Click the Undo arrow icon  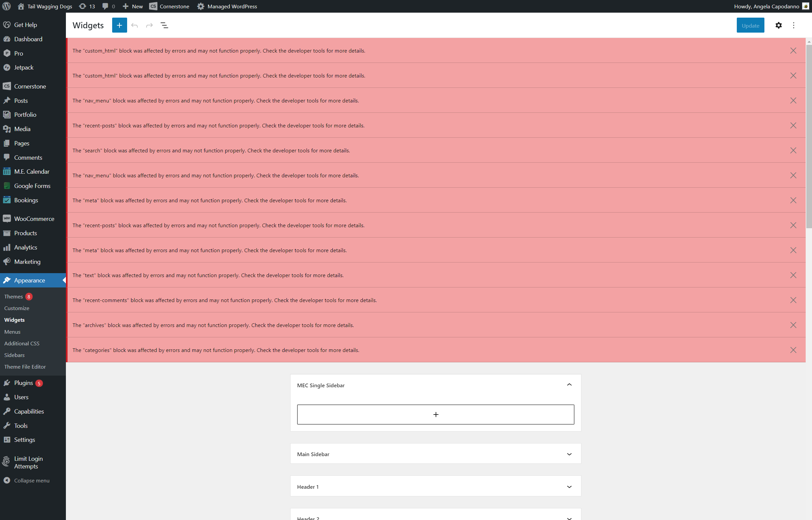point(134,25)
